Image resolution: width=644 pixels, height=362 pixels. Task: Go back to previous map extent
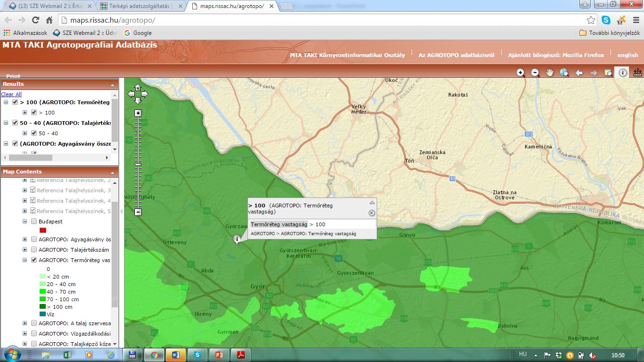click(579, 73)
